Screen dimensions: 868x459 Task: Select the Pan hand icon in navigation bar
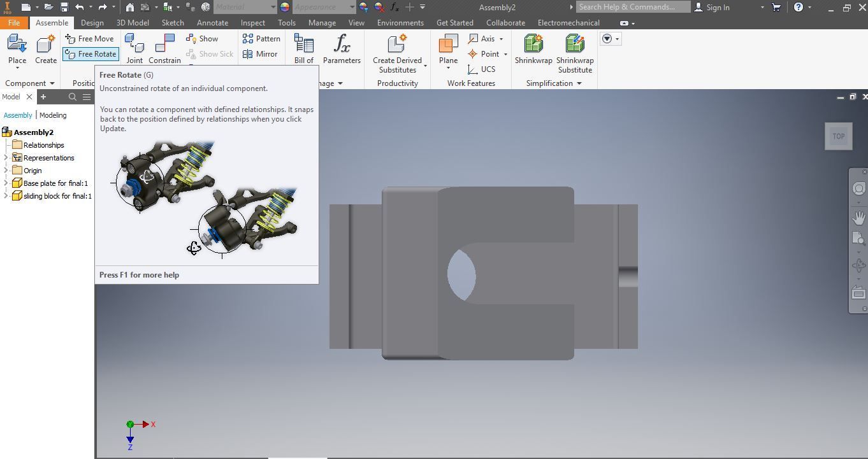858,218
